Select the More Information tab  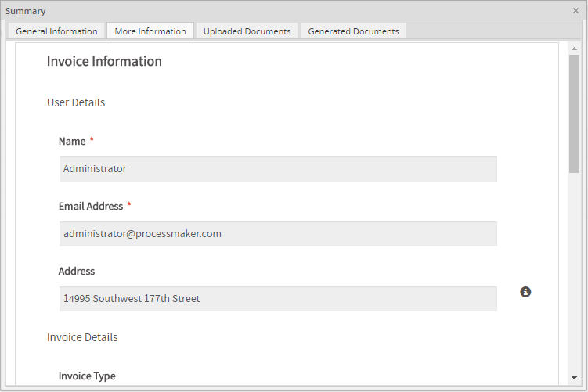150,31
